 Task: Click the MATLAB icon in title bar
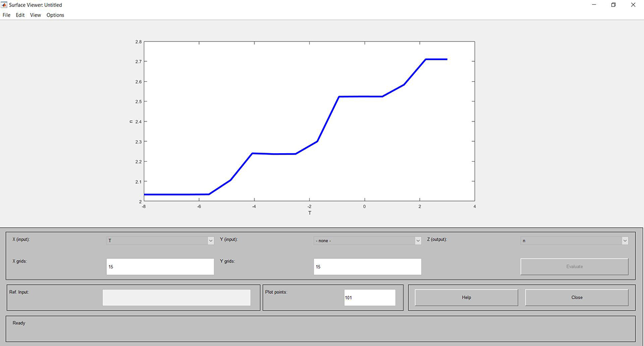coord(5,5)
